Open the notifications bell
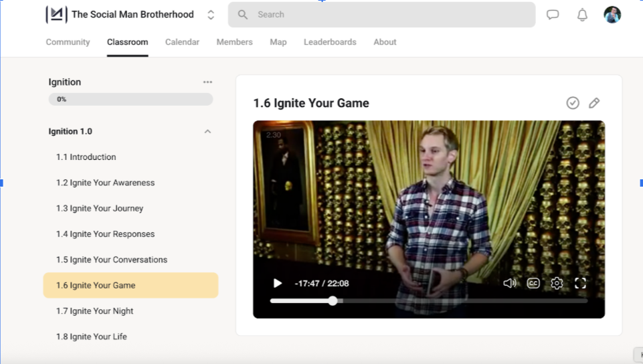Viewport: 643px width, 364px height. [582, 15]
